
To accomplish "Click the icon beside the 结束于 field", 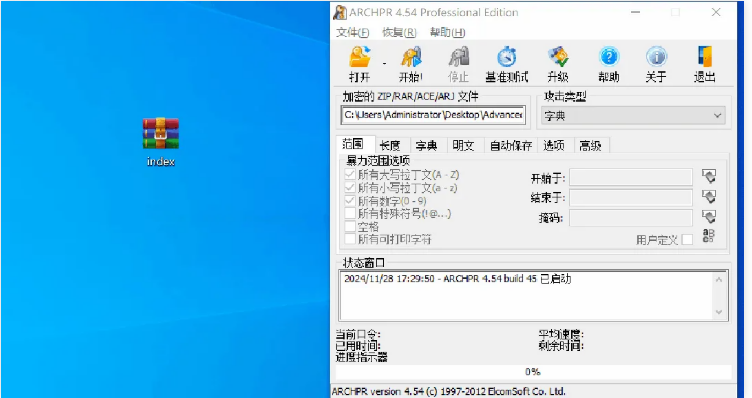I will tap(709, 196).
